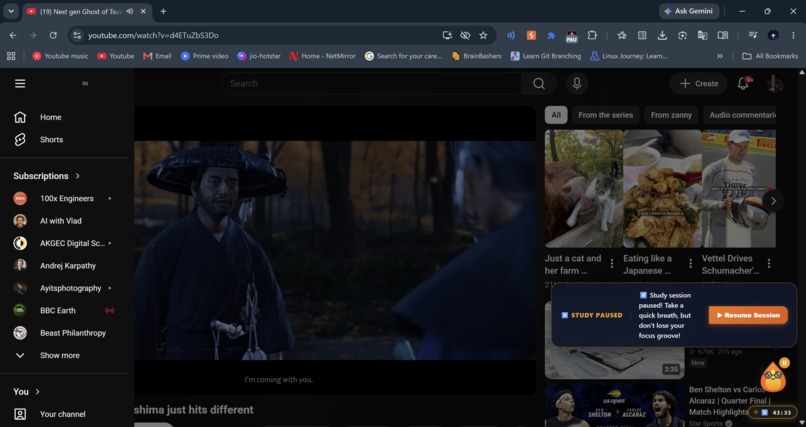Open the tab search dropdown arrow
The image size is (806, 427).
pos(11,11)
